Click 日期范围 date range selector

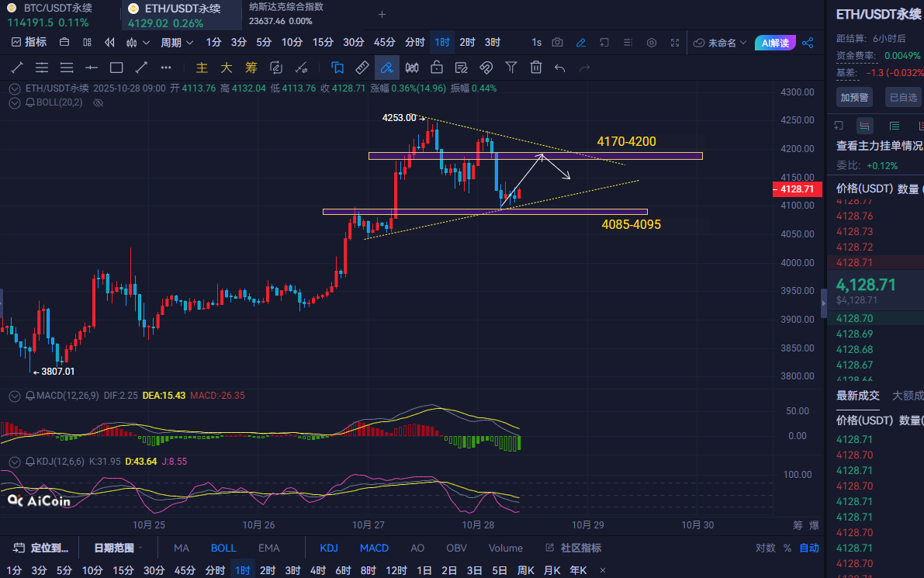point(118,548)
